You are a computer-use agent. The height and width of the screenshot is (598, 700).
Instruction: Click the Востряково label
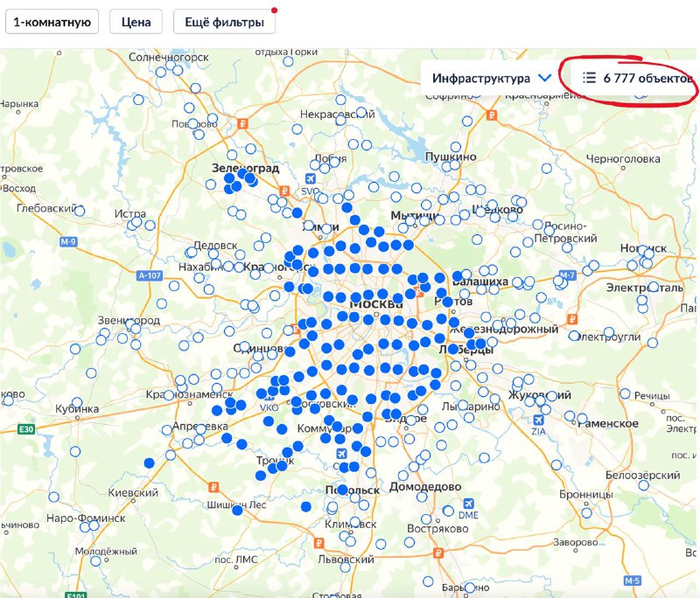(437, 528)
